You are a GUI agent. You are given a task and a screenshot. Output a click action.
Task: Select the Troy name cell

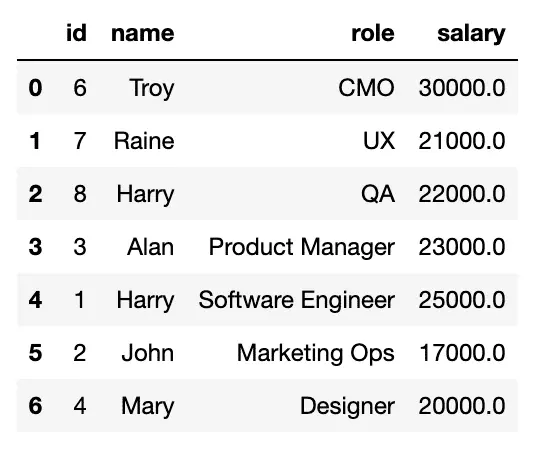coord(152,88)
